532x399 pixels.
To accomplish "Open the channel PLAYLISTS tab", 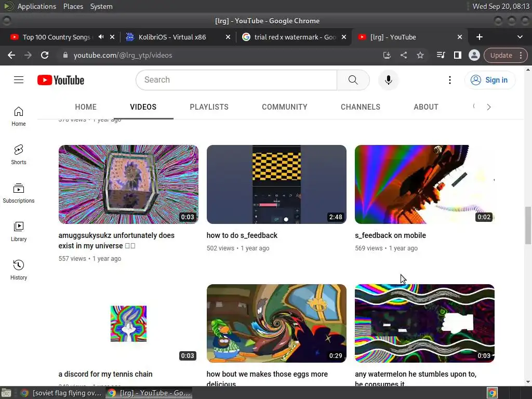I will coord(209,107).
